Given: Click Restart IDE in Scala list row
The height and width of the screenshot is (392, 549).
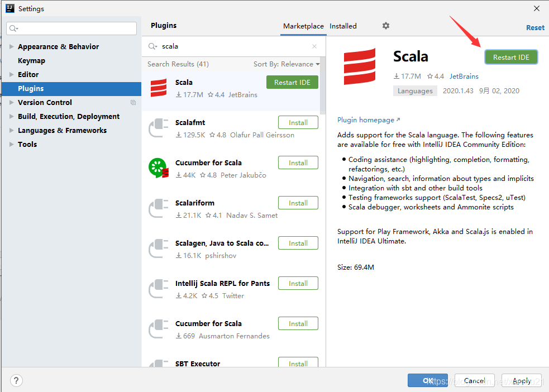Looking at the screenshot, I should (x=292, y=82).
